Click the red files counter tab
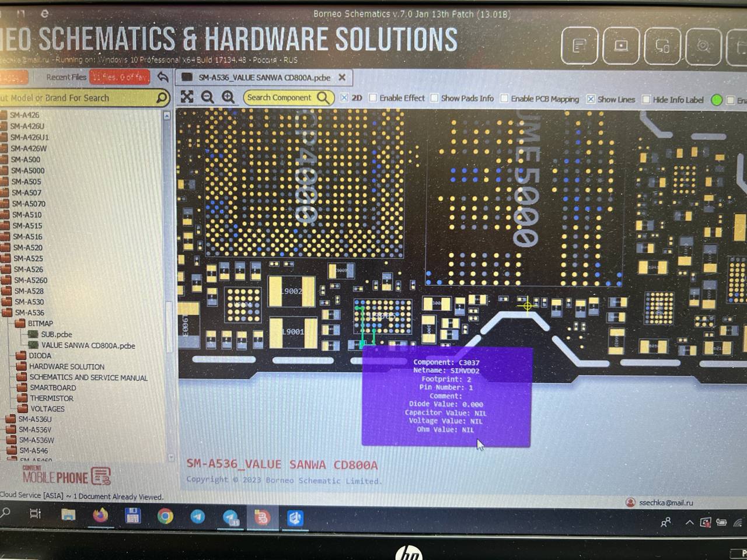Screen dimensions: 747x560 (120, 77)
